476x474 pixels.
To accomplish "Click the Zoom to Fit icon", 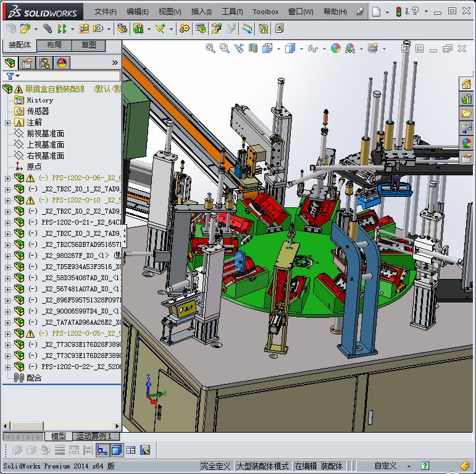I will [x=211, y=48].
